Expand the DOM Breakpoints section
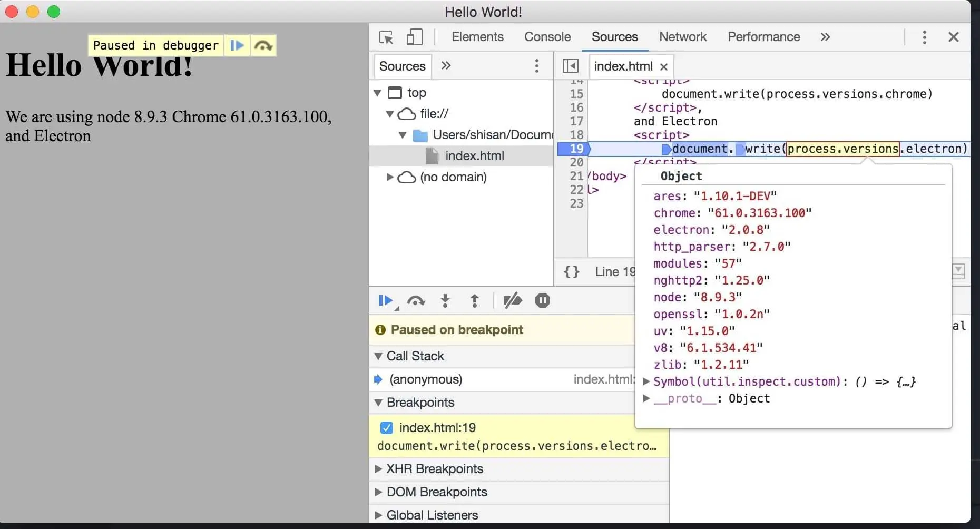 [378, 492]
